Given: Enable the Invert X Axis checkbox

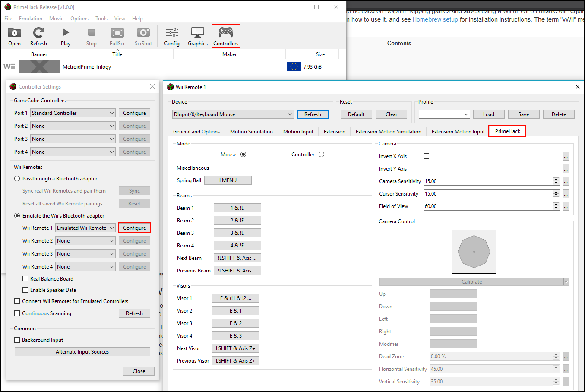Looking at the screenshot, I should point(427,156).
